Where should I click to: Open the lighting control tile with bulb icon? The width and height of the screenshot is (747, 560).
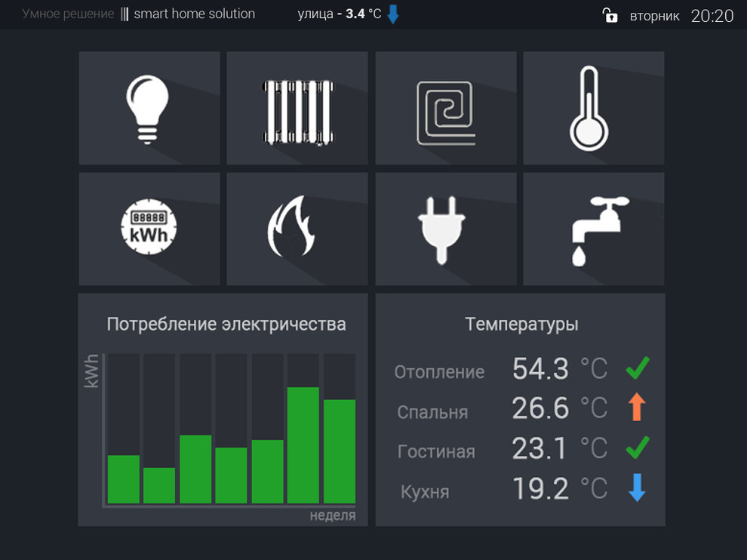(149, 108)
